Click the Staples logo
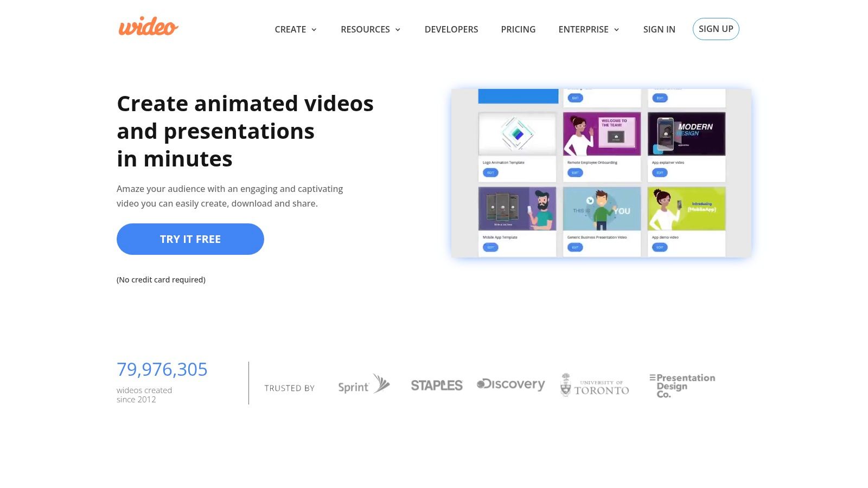This screenshot has width=868, height=488. (437, 386)
